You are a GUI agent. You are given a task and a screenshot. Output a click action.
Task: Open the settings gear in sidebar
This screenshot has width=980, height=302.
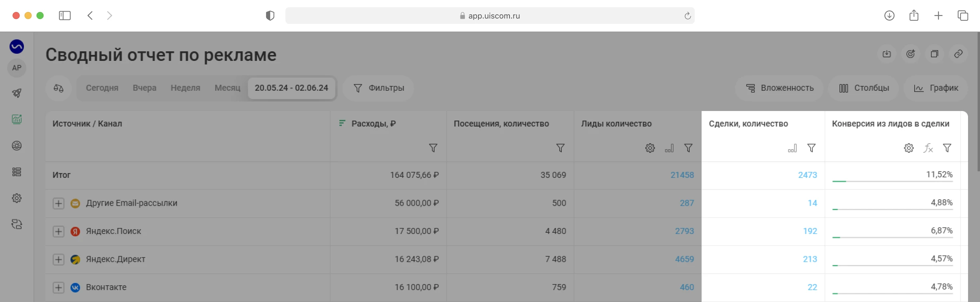pos(17,198)
